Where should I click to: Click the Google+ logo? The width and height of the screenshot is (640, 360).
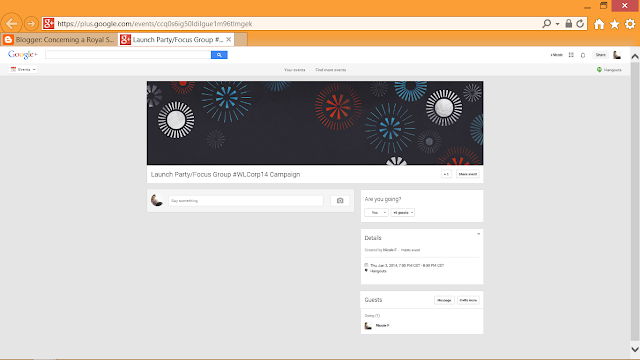click(x=22, y=54)
